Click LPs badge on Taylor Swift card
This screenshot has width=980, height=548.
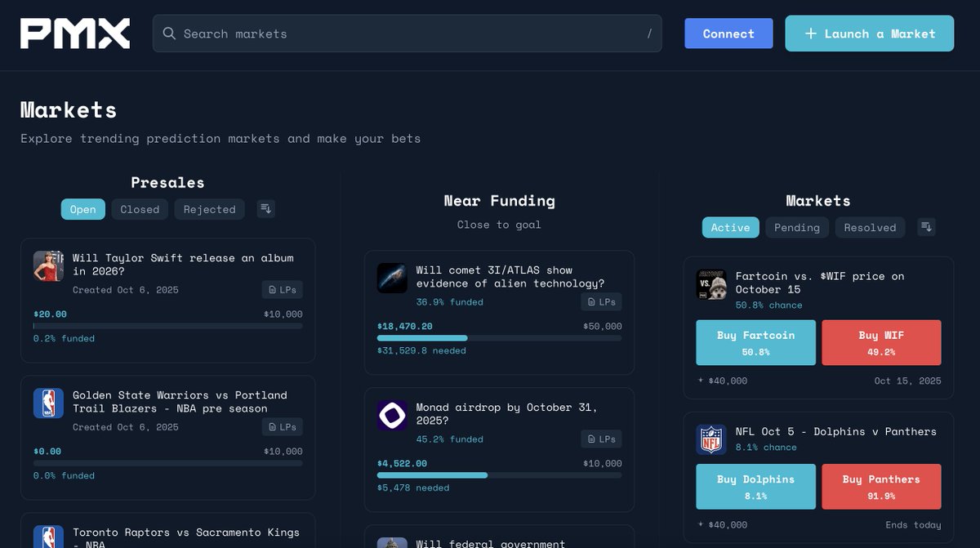point(283,289)
